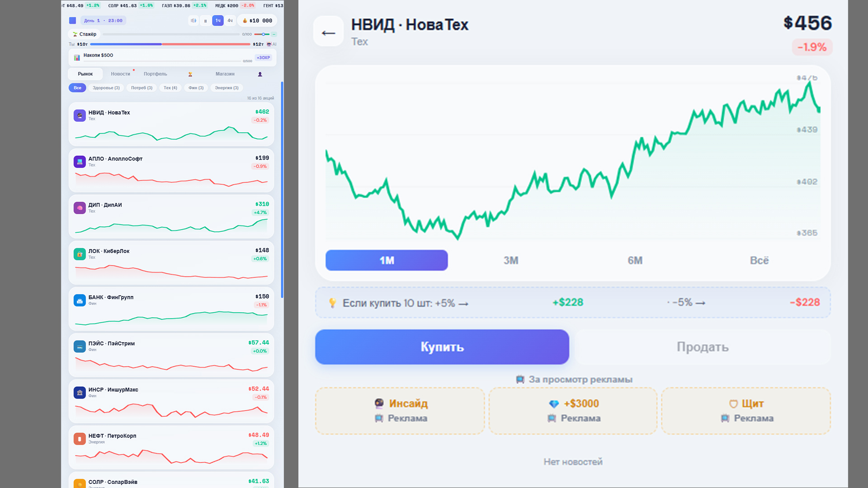Select the 6М chart period
The height and width of the screenshot is (488, 868).
pyautogui.click(x=635, y=260)
